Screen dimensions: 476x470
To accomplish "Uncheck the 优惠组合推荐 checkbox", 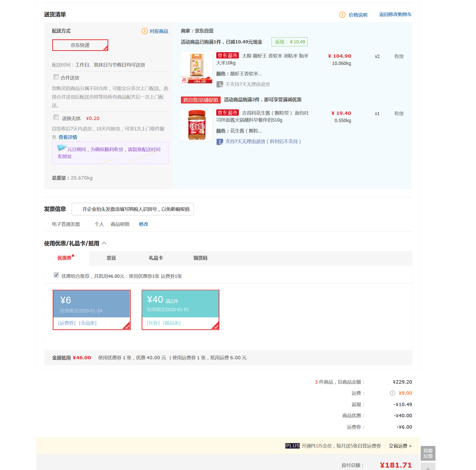I will [x=56, y=275].
